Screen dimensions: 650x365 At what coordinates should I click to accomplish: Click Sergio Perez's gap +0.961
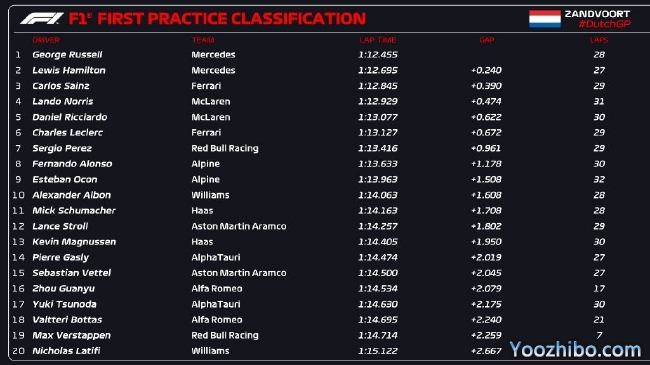point(486,148)
